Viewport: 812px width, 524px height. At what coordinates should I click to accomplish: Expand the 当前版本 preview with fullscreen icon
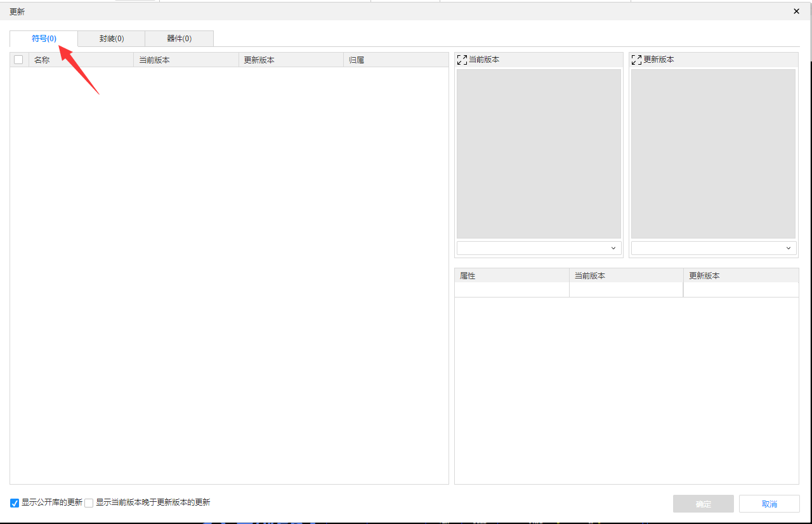tap(462, 60)
